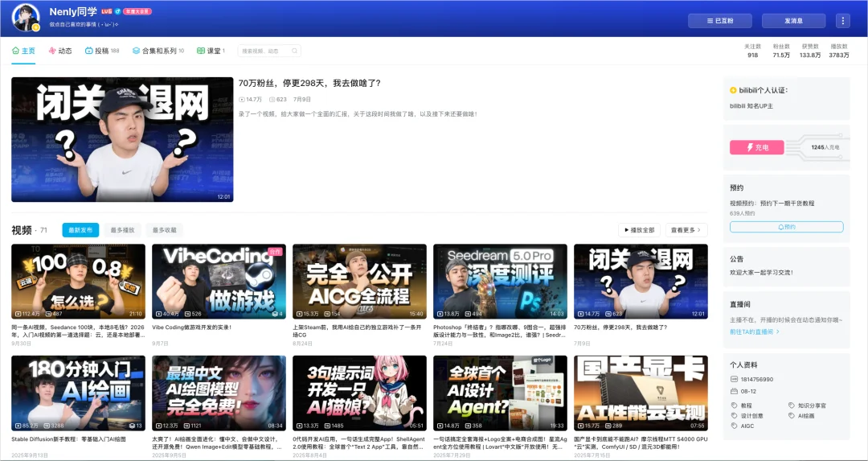This screenshot has height=461, width=868.
Task: Click the 播放全部 play all button
Action: [x=639, y=230]
